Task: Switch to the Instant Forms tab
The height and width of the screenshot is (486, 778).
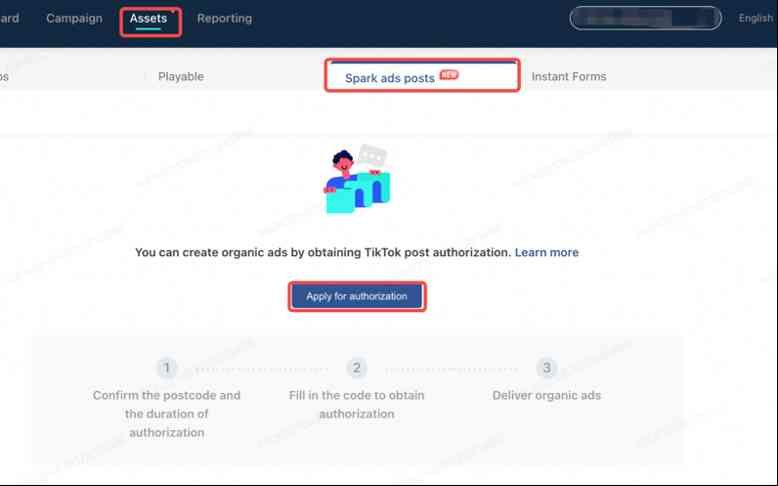Action: [568, 76]
